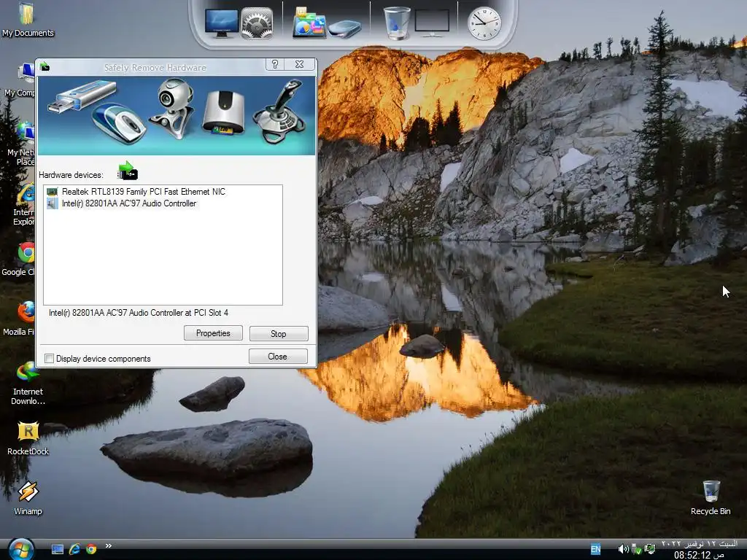Click the EN language indicator in taskbar

[595, 550]
